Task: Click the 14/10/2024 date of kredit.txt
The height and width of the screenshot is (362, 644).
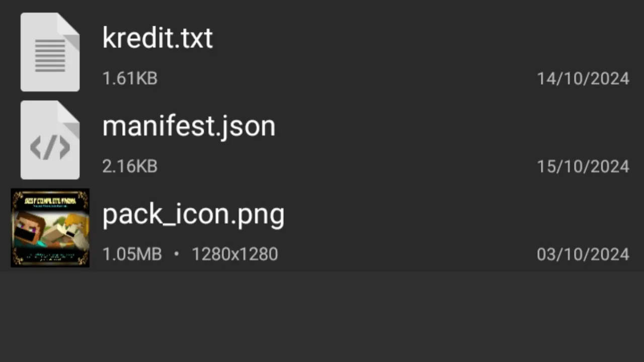Action: (x=583, y=78)
